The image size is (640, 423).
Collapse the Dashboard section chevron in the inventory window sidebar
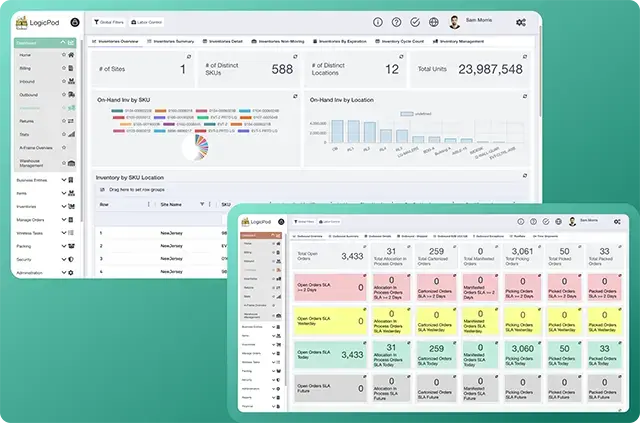pos(62,42)
